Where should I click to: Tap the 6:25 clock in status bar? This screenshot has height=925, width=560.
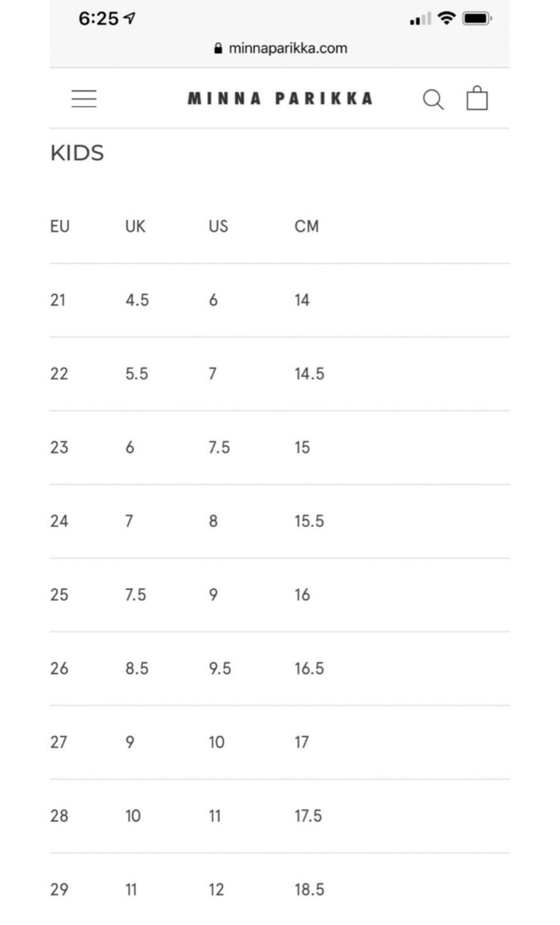98,18
